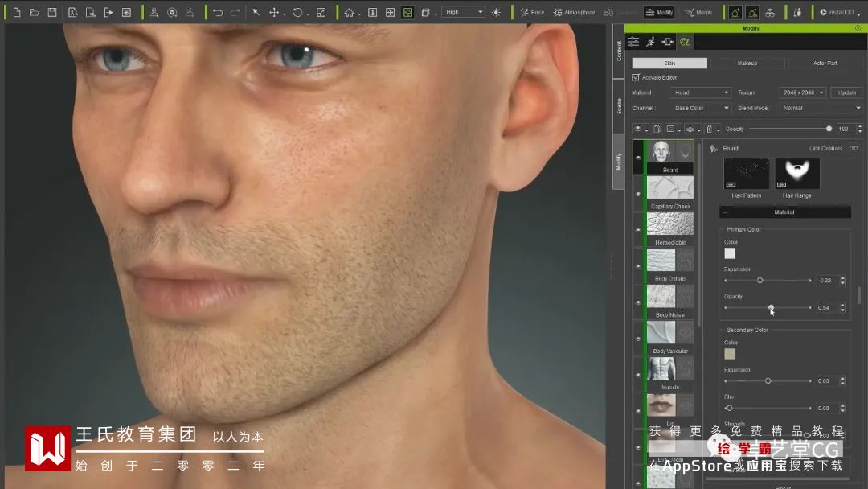The image size is (868, 489).
Task: Click the Link Controls chain icon
Action: point(854,149)
